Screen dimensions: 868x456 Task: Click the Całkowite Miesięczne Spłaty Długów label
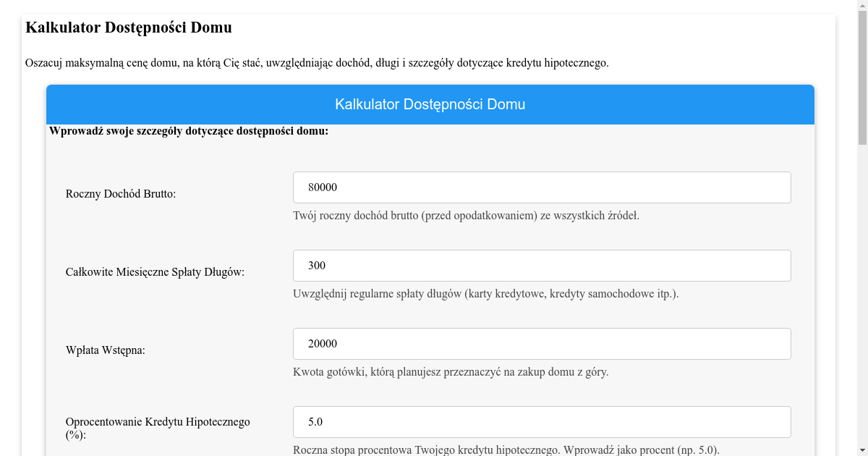(154, 271)
